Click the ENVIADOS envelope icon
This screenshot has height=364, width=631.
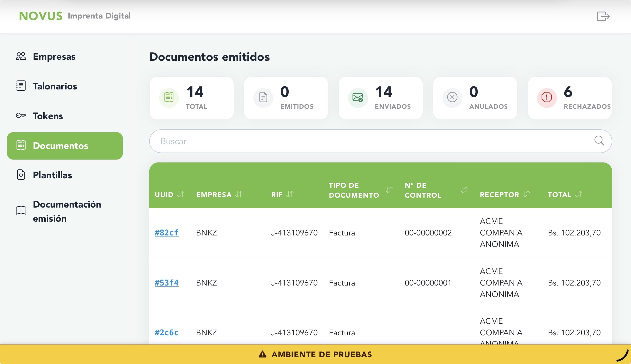[x=358, y=98]
